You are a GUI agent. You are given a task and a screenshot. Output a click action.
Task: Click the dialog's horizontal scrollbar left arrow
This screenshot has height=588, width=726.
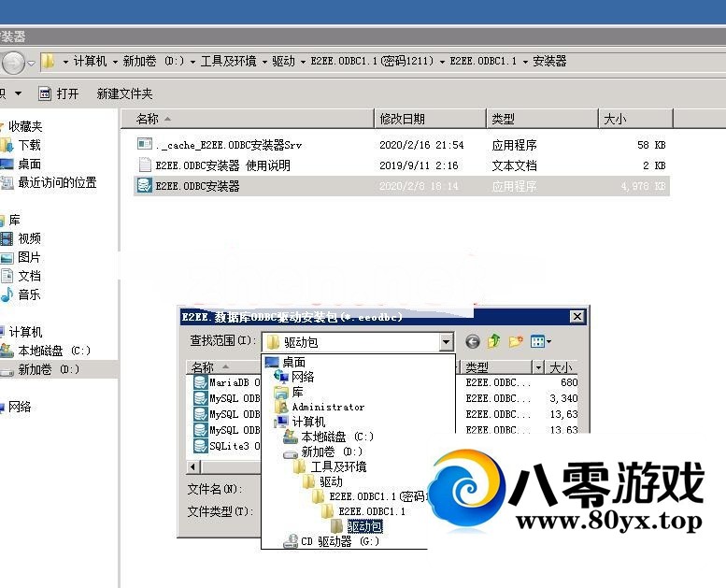(x=193, y=466)
